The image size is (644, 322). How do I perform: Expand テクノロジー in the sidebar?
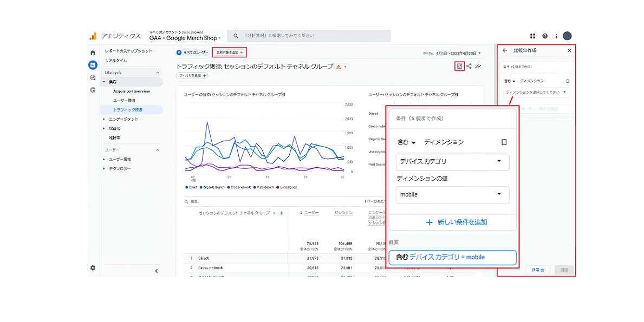pos(104,169)
